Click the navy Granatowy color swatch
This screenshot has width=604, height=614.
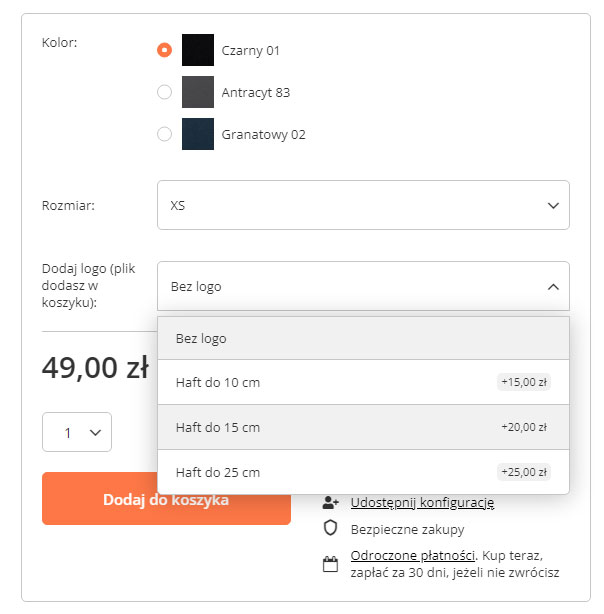coord(198,134)
